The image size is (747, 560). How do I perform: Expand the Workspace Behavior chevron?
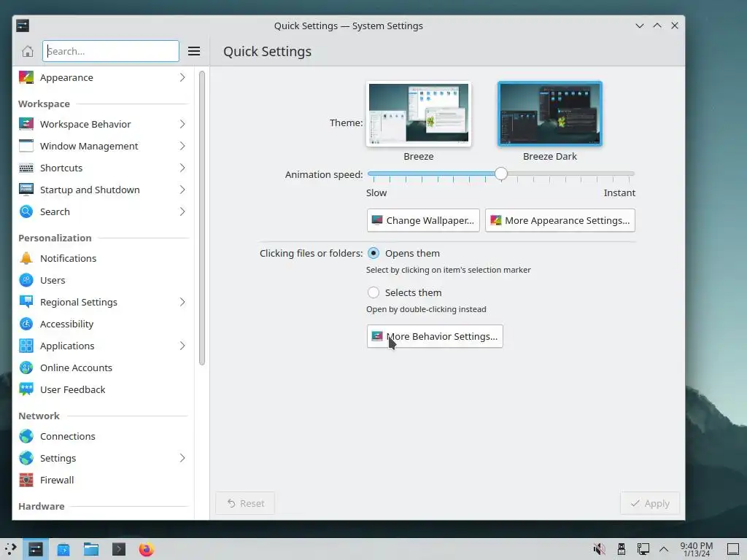(x=182, y=124)
